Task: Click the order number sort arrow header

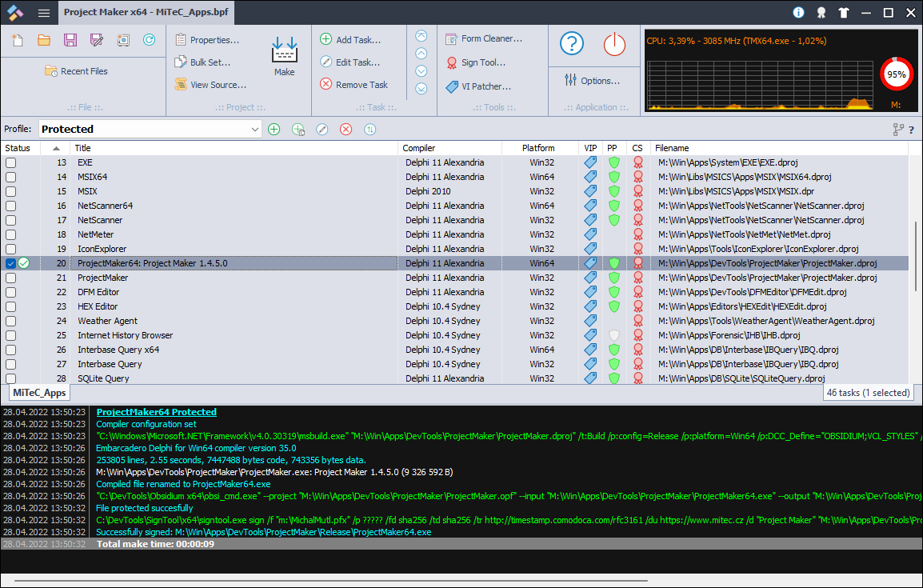Action: point(56,148)
